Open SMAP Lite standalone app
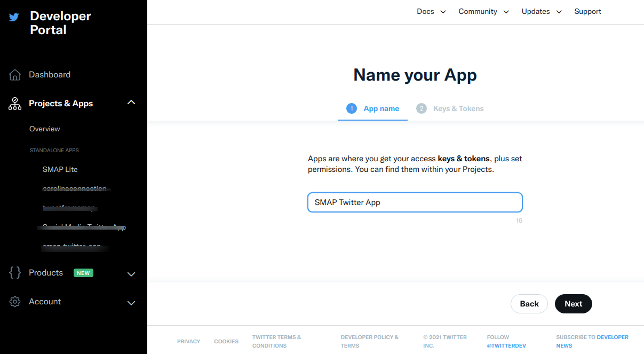 click(x=60, y=169)
